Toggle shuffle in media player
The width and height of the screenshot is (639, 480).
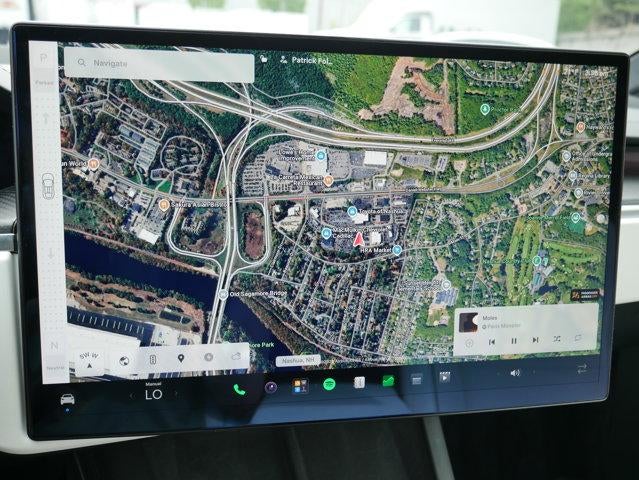[x=557, y=339]
